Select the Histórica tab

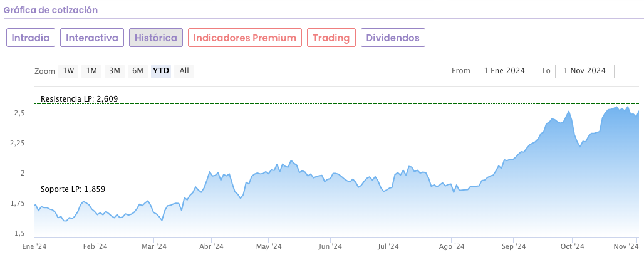point(156,38)
